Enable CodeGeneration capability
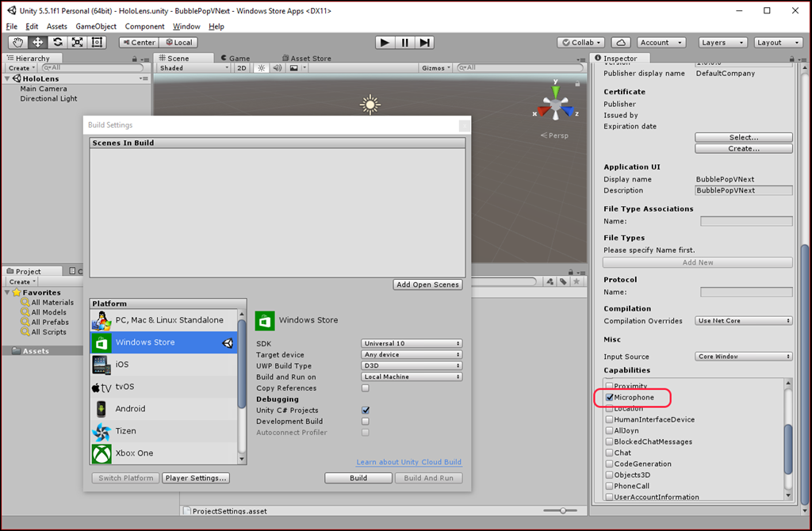This screenshot has height=531, width=812. pyautogui.click(x=610, y=464)
